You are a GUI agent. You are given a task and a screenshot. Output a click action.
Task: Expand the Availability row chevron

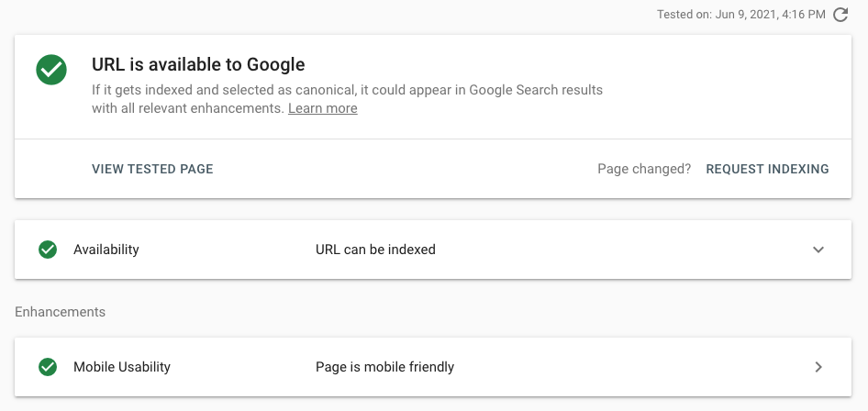818,250
